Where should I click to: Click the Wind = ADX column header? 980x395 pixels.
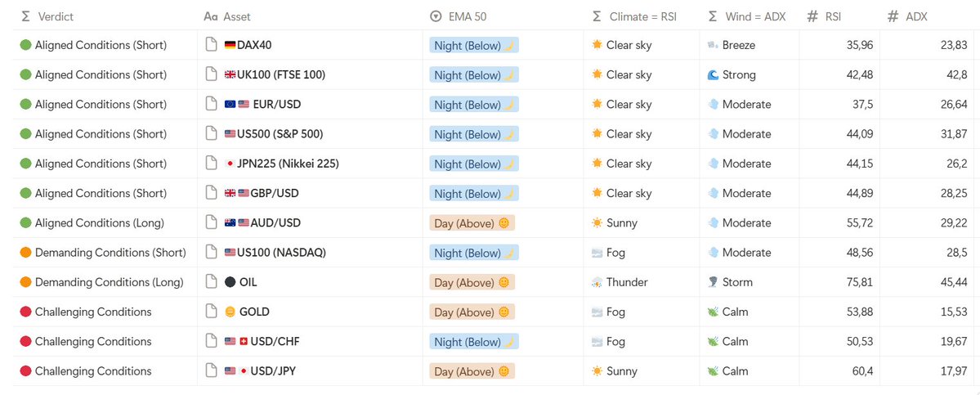point(749,17)
